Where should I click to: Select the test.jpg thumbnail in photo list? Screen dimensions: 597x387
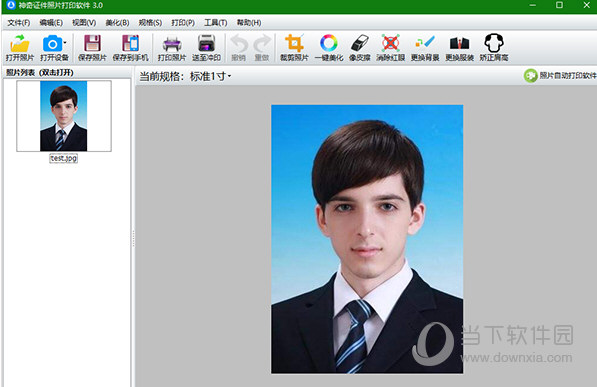(64, 116)
